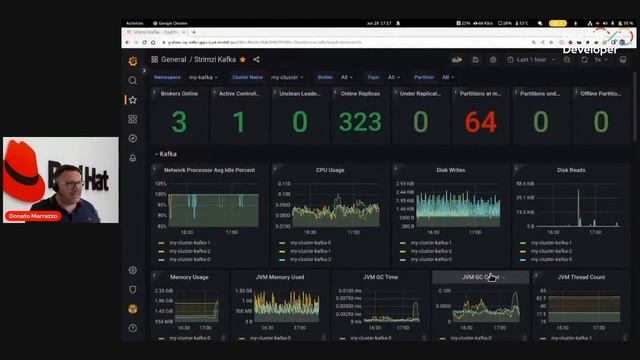Go to the General folder breadcrumb
The image size is (640, 360).
click(173, 60)
